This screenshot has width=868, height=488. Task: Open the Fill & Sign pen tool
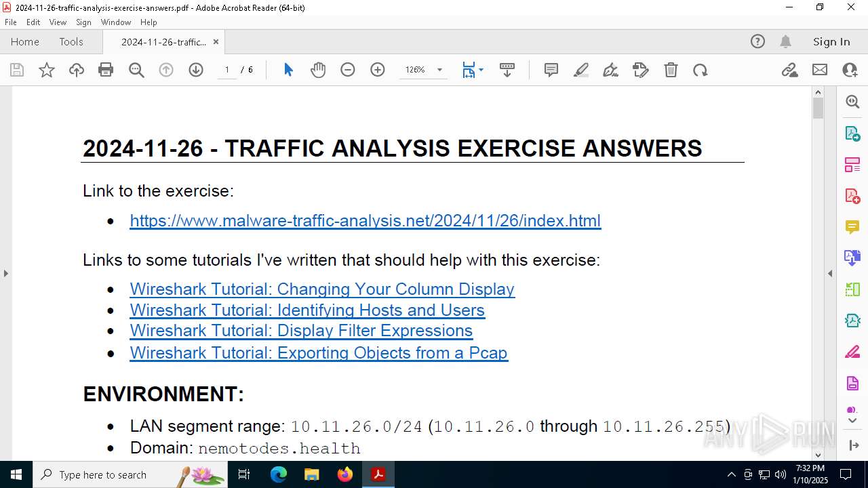611,70
